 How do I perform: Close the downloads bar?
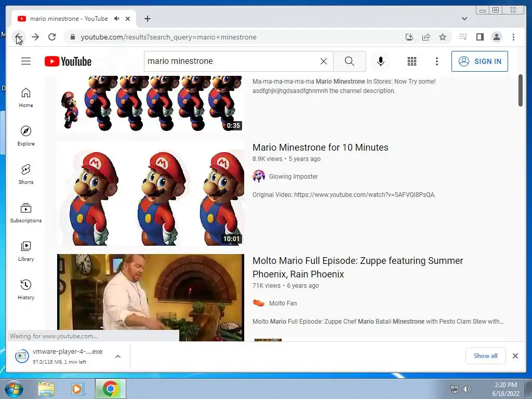pyautogui.click(x=515, y=355)
